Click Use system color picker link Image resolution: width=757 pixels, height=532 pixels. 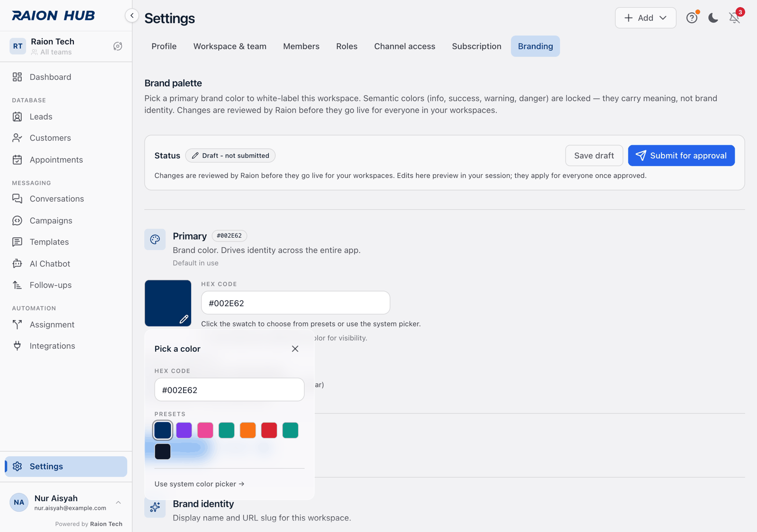tap(199, 484)
